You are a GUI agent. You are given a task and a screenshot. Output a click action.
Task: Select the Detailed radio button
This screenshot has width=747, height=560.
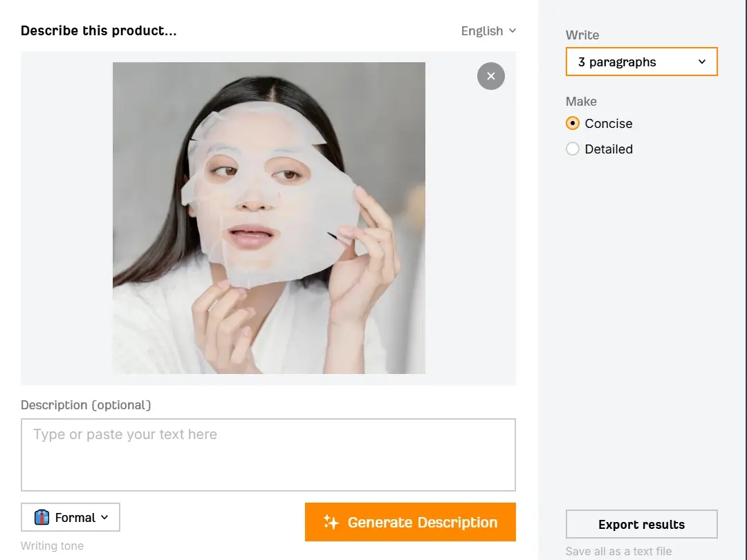coord(573,149)
